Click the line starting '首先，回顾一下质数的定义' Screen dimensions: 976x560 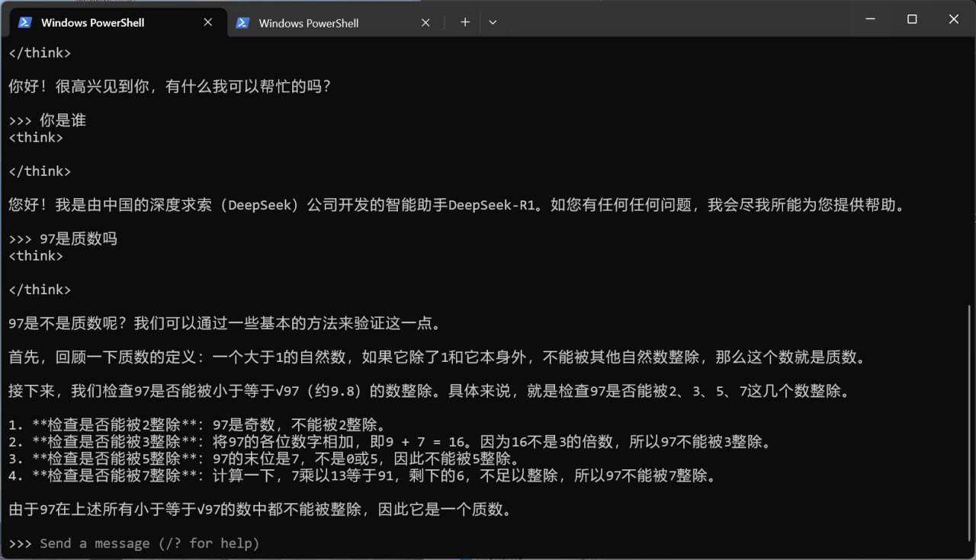pyautogui.click(x=438, y=357)
